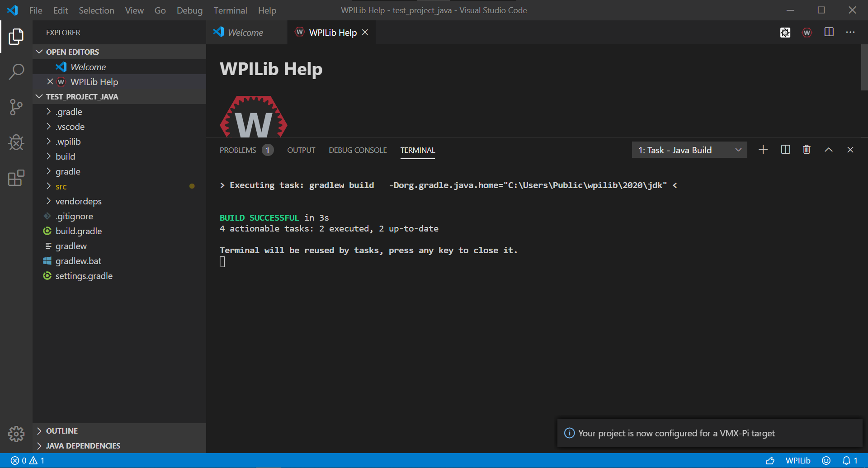Close WPILib Help in Open Editors
Image resolution: width=868 pixels, height=468 pixels.
click(50, 81)
